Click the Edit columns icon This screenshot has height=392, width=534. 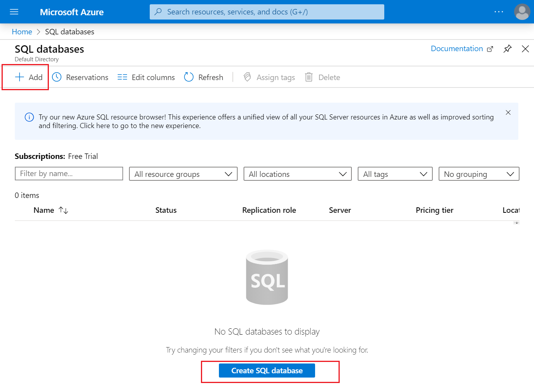tap(122, 77)
